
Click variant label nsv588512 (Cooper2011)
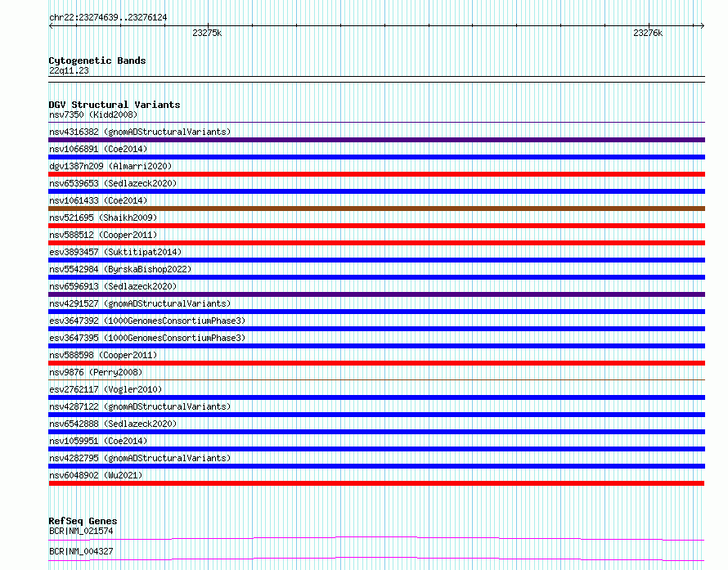click(103, 235)
